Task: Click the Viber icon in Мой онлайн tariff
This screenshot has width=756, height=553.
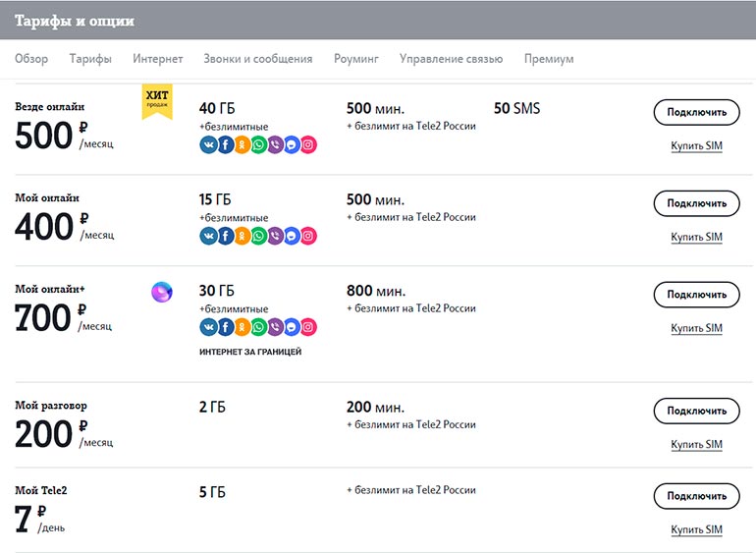Action: (275, 236)
